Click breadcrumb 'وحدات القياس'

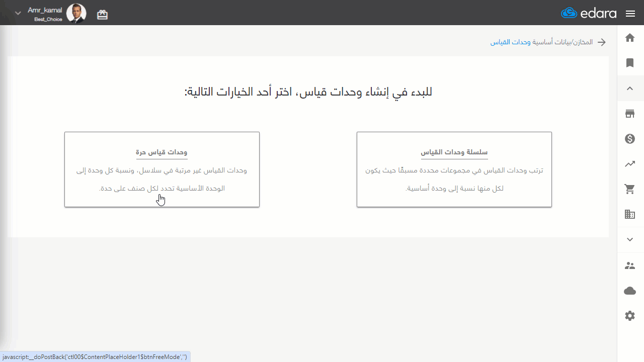click(x=511, y=42)
